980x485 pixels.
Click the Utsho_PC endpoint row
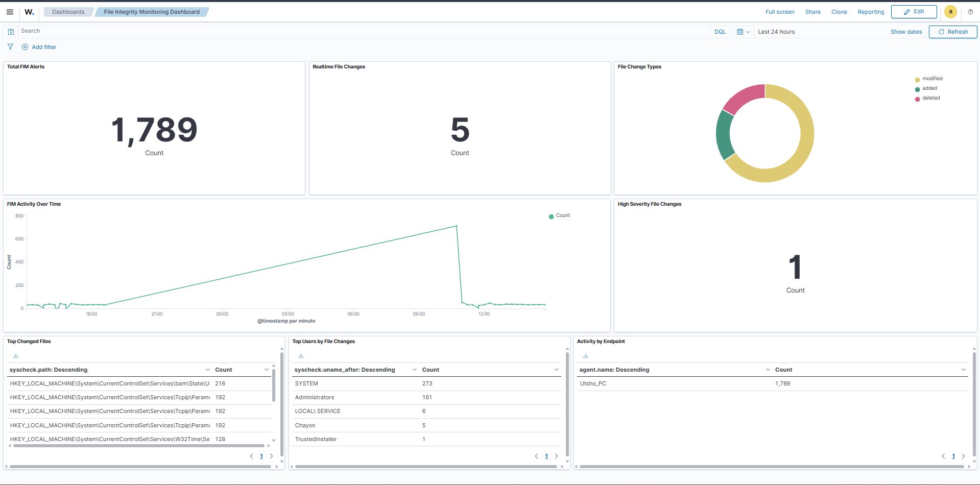[773, 383]
